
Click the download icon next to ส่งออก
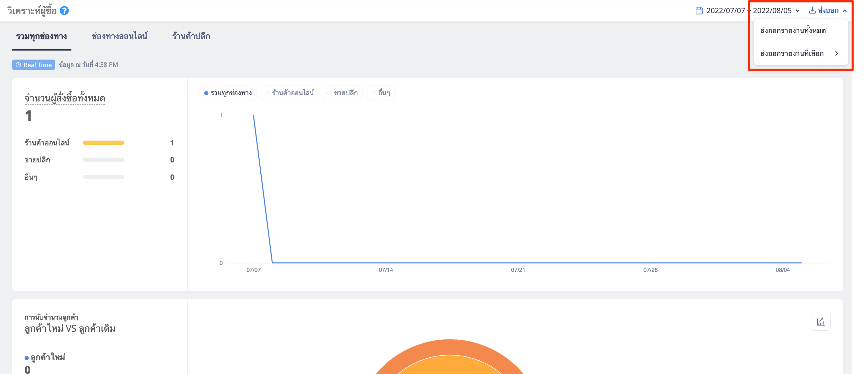coord(812,11)
